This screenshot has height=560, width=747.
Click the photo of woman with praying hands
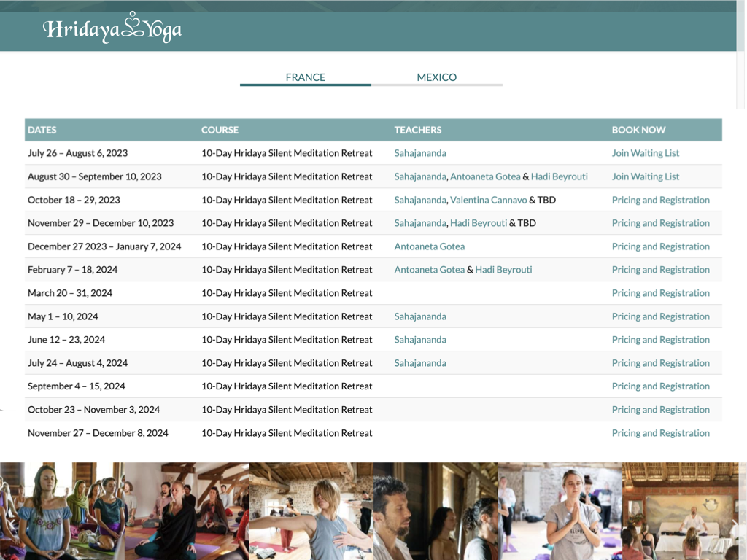tap(560, 510)
